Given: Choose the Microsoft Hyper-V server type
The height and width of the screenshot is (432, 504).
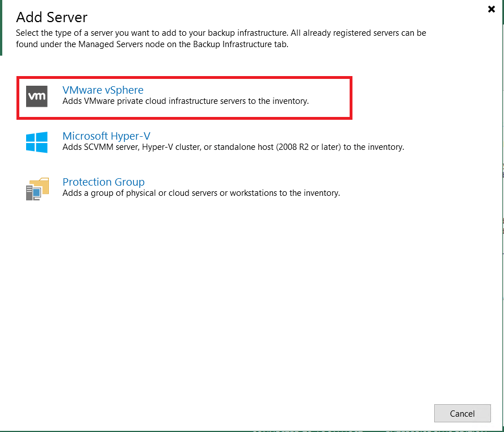Looking at the screenshot, I should click(106, 136).
